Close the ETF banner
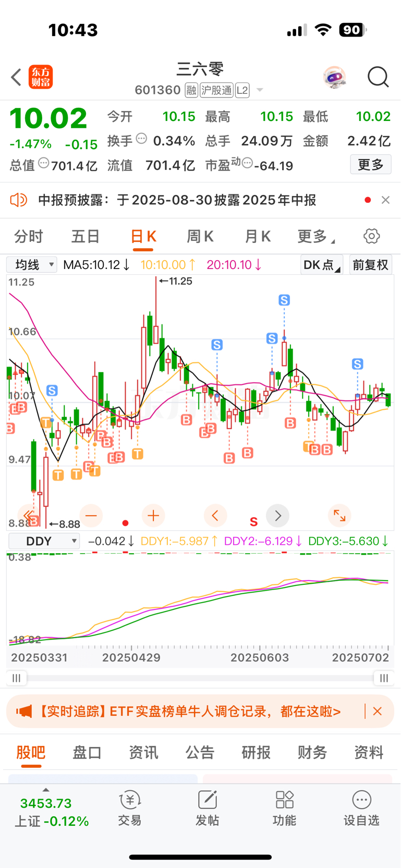 [378, 711]
